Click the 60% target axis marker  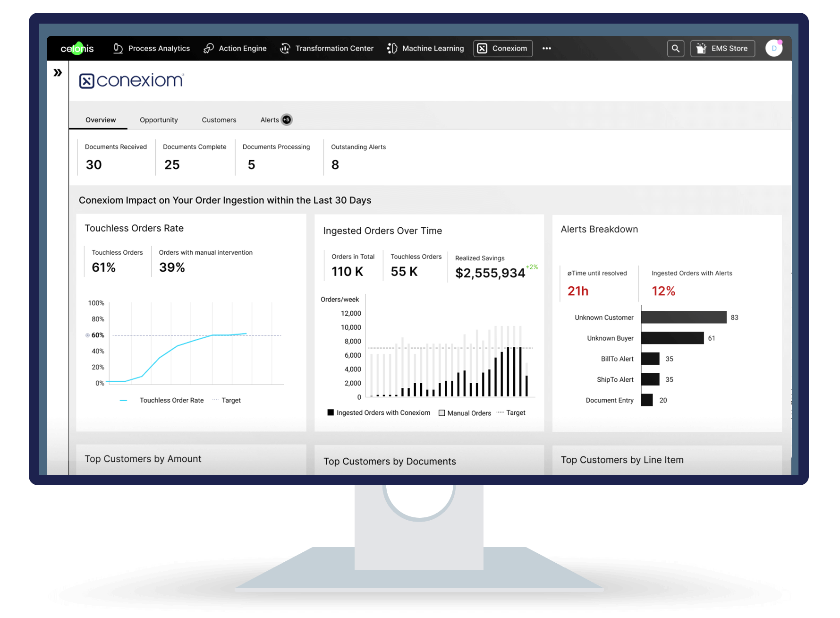tap(94, 335)
